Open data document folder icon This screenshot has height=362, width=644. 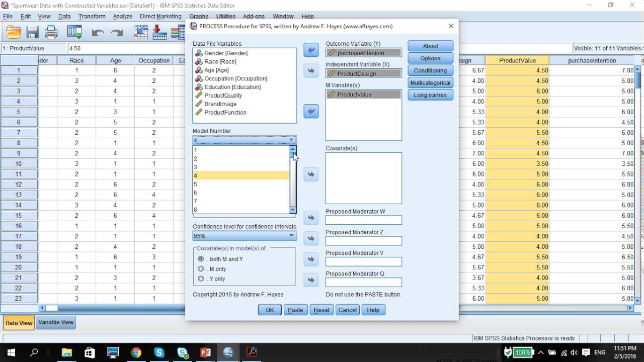tap(14, 33)
